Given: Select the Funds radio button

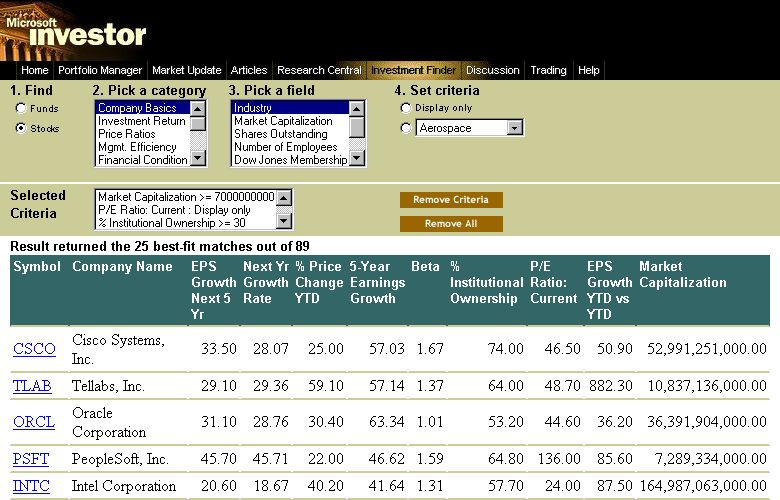Looking at the screenshot, I should pos(21,108).
